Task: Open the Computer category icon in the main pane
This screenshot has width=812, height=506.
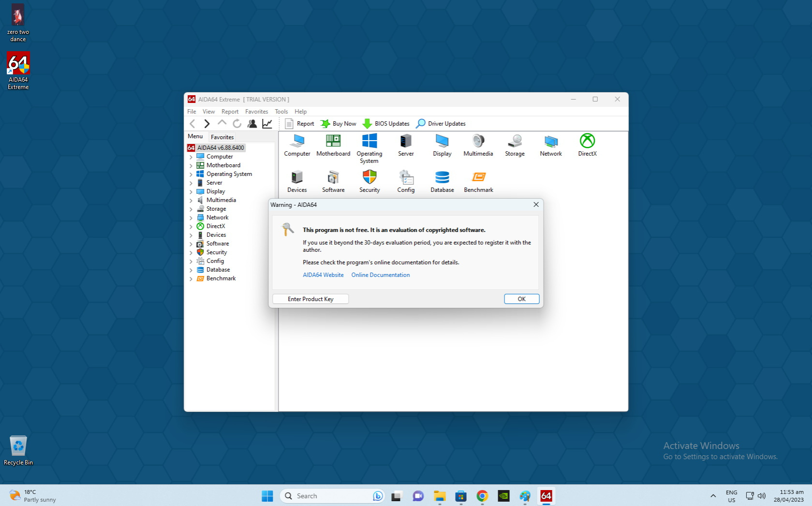Action: [x=297, y=145]
